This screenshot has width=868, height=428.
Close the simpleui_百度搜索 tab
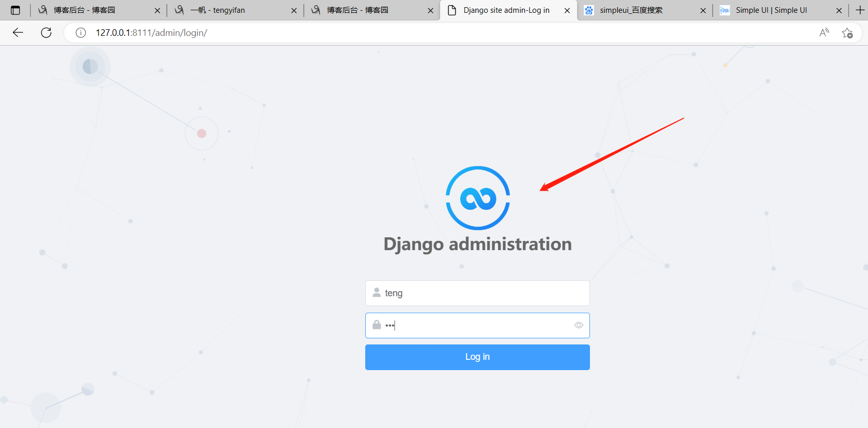click(703, 10)
